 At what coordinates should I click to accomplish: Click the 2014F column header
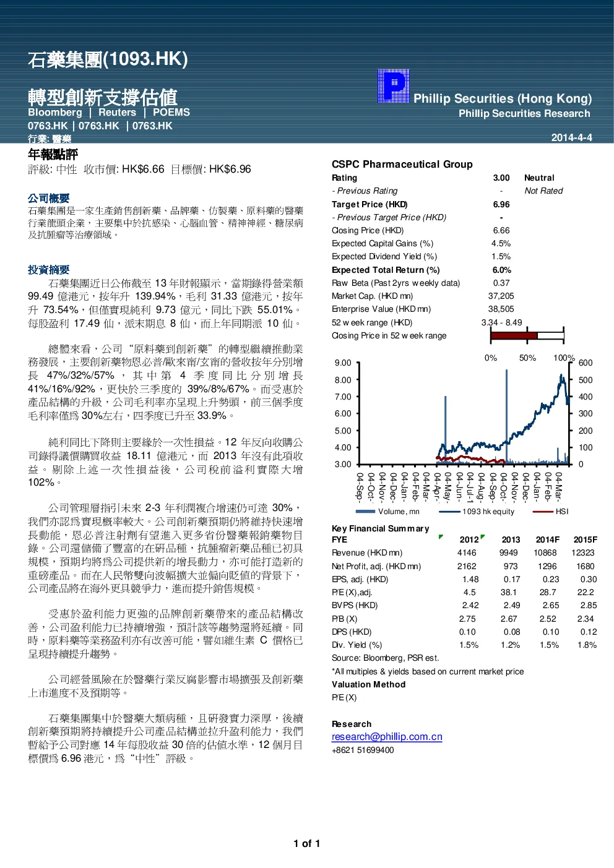(x=548, y=539)
